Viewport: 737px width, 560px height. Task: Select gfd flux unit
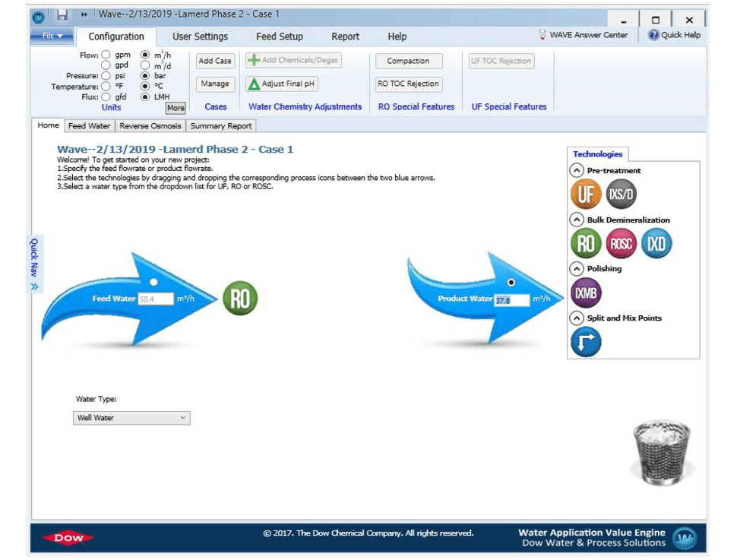tap(106, 96)
